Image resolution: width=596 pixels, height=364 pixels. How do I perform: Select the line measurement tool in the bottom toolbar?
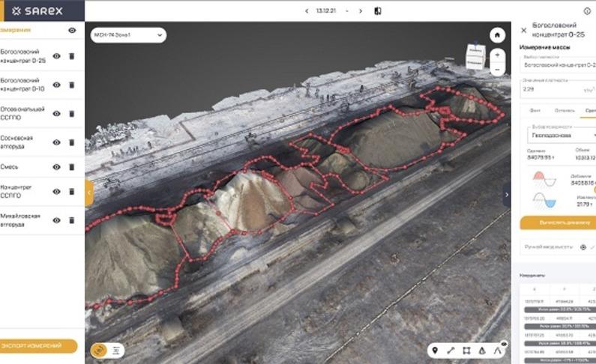coord(451,350)
